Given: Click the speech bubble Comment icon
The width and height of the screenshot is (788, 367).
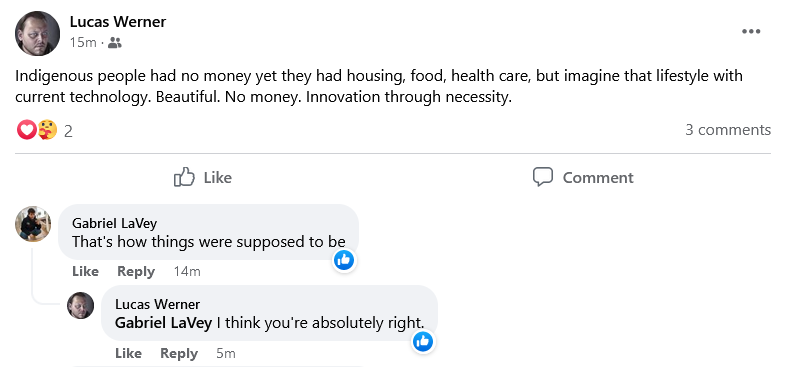Looking at the screenshot, I should pyautogui.click(x=543, y=177).
